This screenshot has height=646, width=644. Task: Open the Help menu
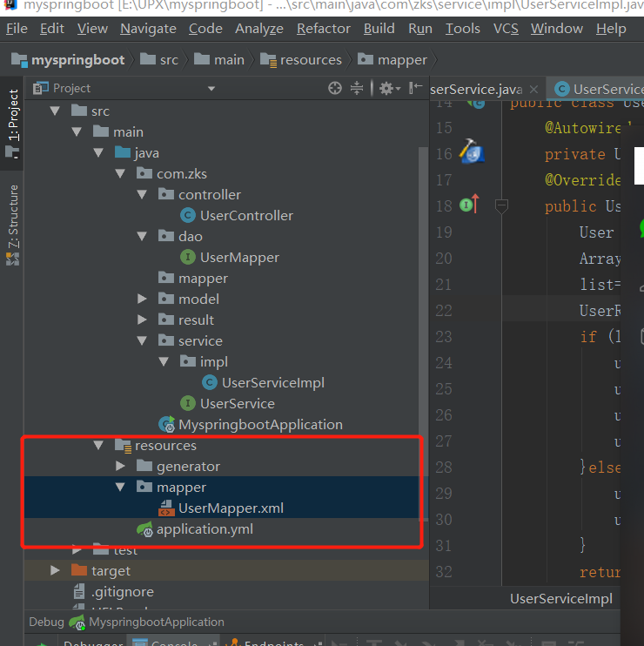611,29
